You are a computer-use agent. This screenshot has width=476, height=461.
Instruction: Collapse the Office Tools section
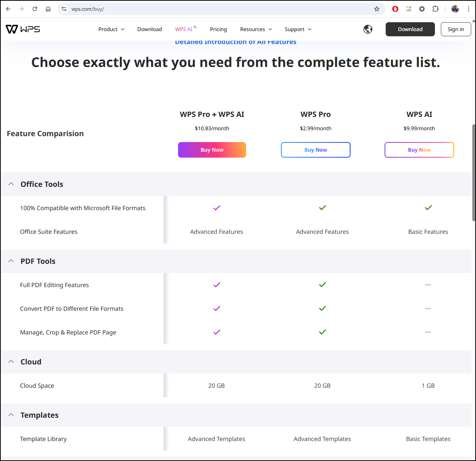(11, 184)
